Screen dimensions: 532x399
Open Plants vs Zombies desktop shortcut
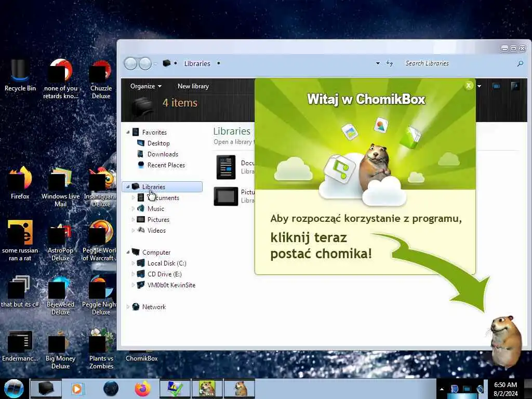[101, 350]
